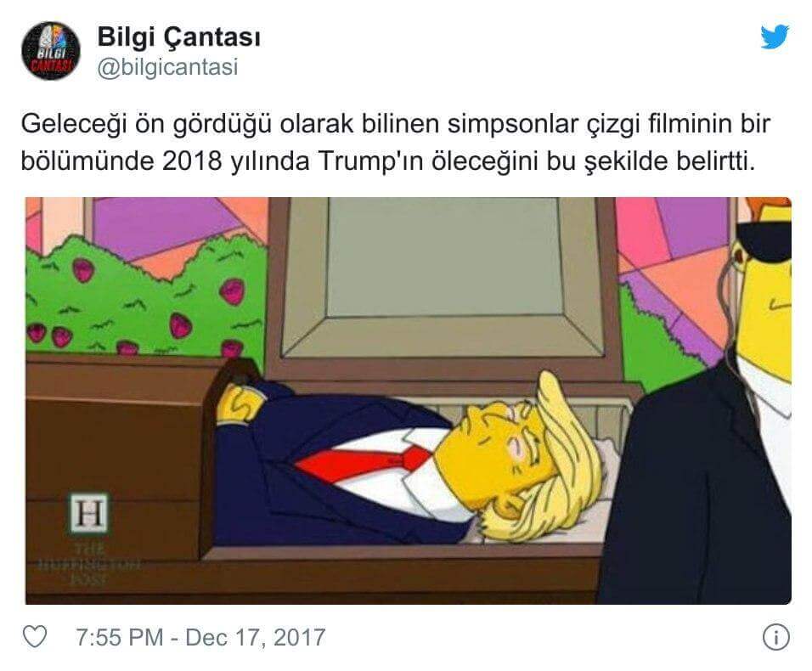Screen dimensions: 812x671
Task: Click the tweet text starting with Geleceği
Action: pos(395,143)
